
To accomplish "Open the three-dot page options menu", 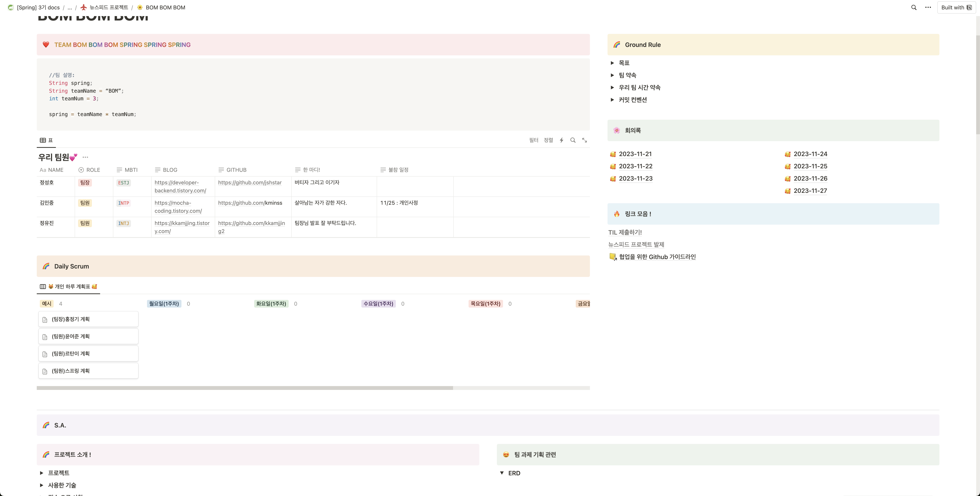I will (x=928, y=8).
